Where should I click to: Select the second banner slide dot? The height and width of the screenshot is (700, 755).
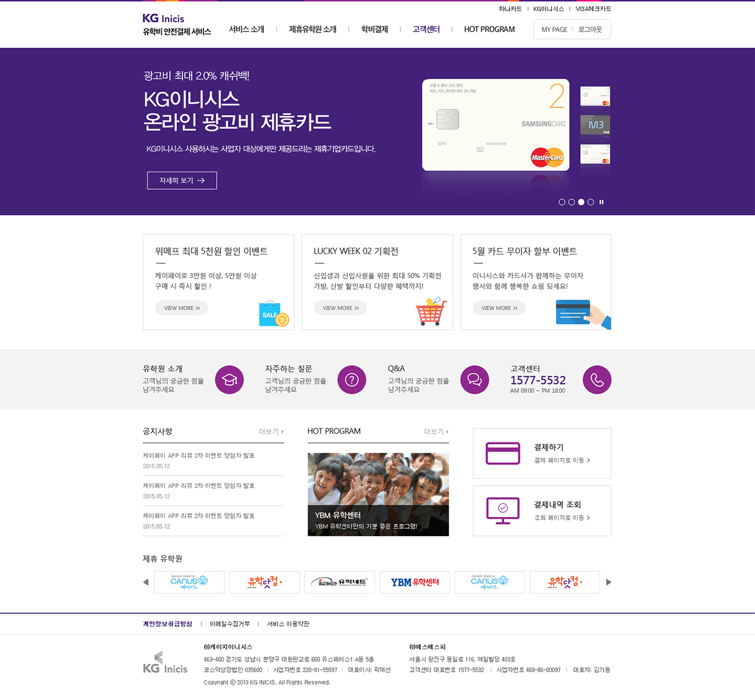(572, 202)
